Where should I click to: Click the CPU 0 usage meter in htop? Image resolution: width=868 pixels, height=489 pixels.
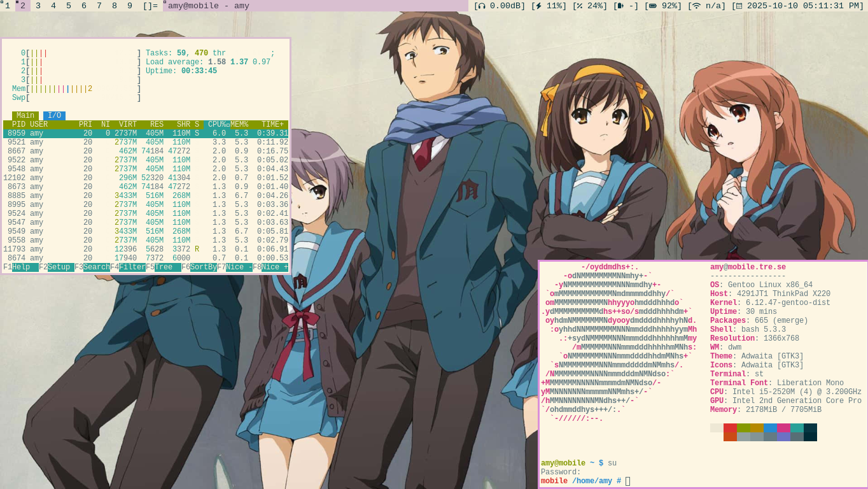(81, 53)
